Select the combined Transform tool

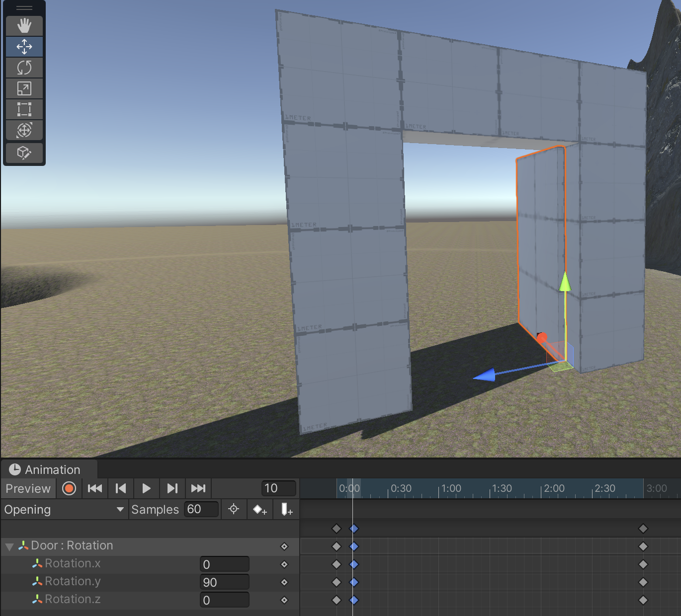coord(24,130)
